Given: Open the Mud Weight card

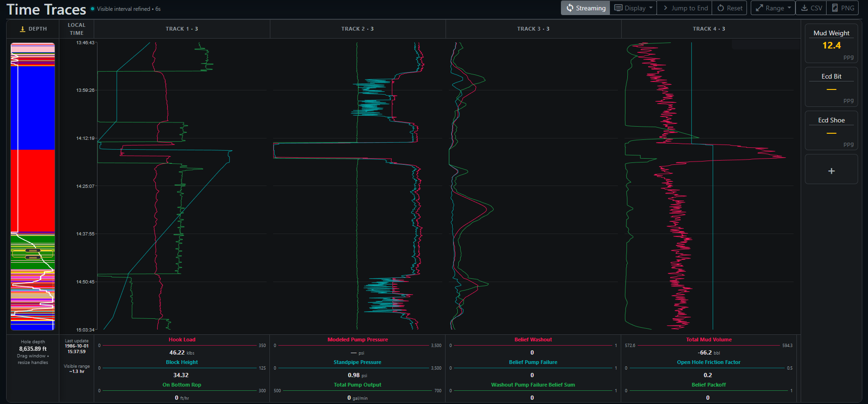Looking at the screenshot, I should 831,43.
